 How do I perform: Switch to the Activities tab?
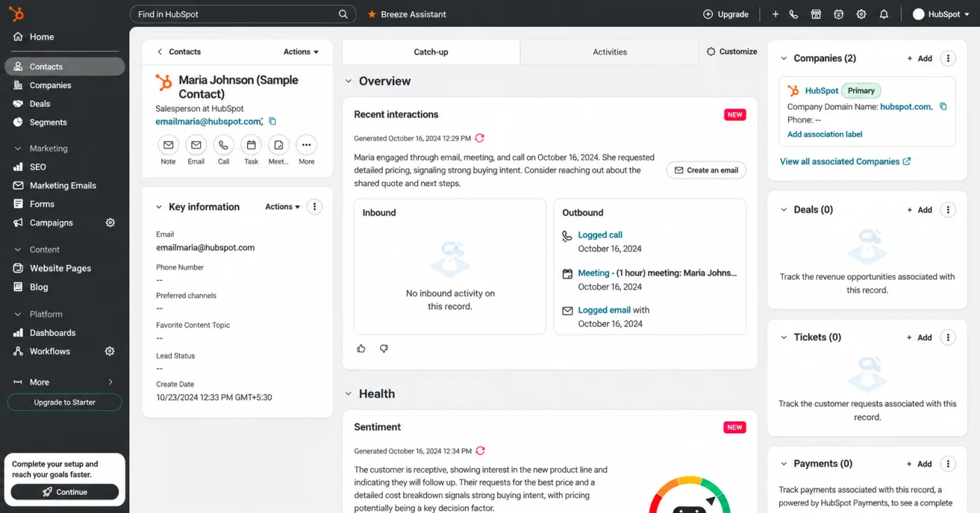coord(610,52)
